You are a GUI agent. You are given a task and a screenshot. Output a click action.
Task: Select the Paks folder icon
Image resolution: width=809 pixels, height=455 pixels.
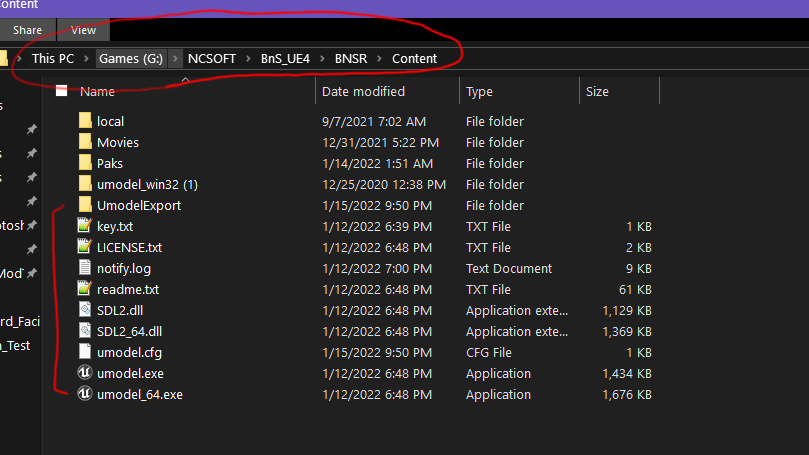tap(85, 163)
